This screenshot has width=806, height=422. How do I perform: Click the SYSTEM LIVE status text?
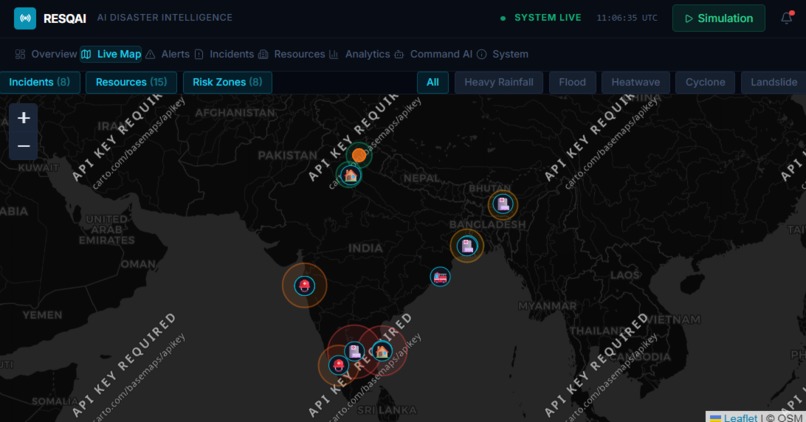(x=547, y=17)
